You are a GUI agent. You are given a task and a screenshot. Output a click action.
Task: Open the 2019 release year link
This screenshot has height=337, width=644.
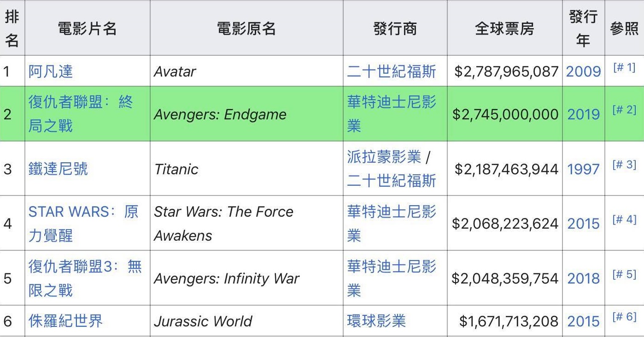583,114
